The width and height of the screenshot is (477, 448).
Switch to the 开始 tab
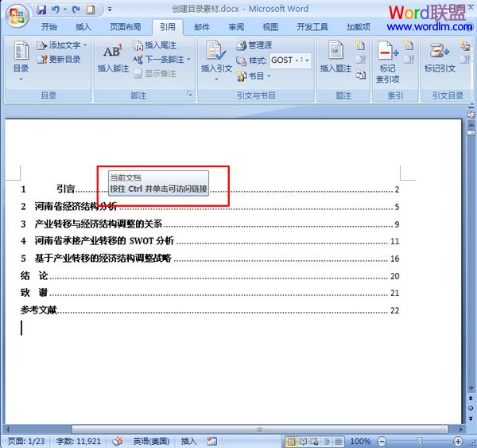click(49, 27)
